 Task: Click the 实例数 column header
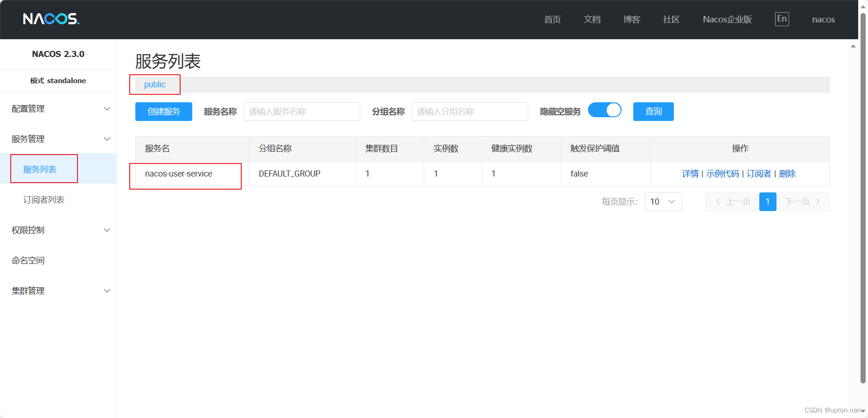(x=453, y=149)
